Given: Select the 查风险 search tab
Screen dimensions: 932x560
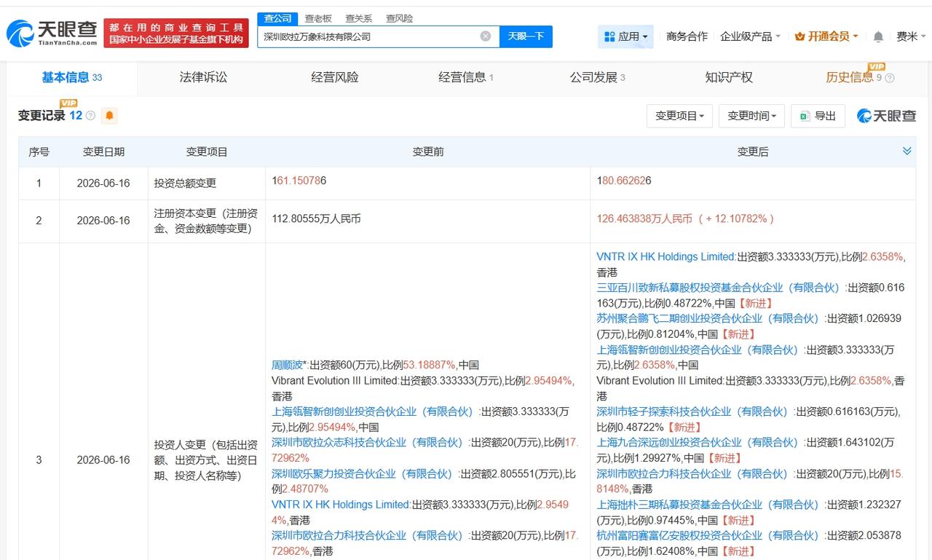Looking at the screenshot, I should click(399, 18).
